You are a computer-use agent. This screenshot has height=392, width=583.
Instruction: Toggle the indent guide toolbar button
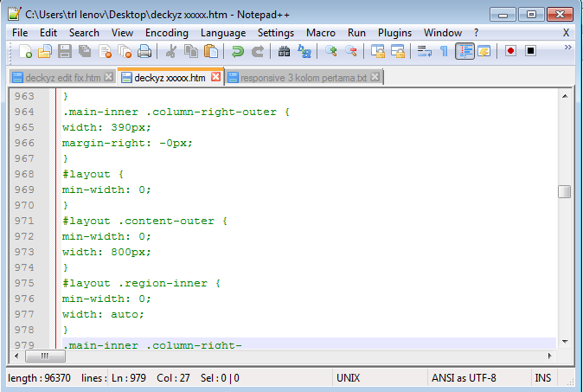pos(464,51)
